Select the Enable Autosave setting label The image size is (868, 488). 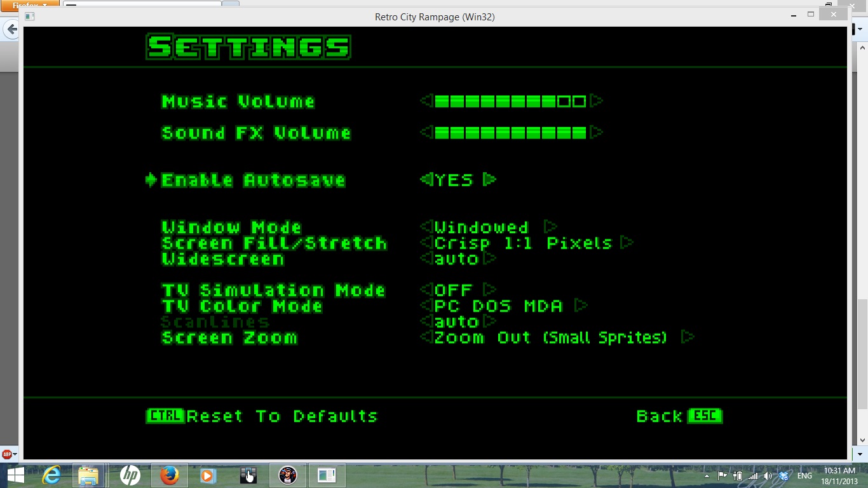(x=254, y=180)
